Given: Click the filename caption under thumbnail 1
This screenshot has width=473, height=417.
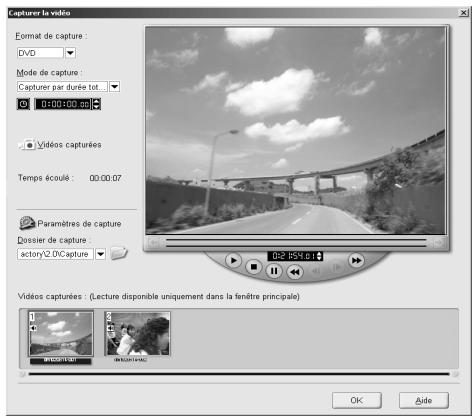Looking at the screenshot, I should [60, 361].
